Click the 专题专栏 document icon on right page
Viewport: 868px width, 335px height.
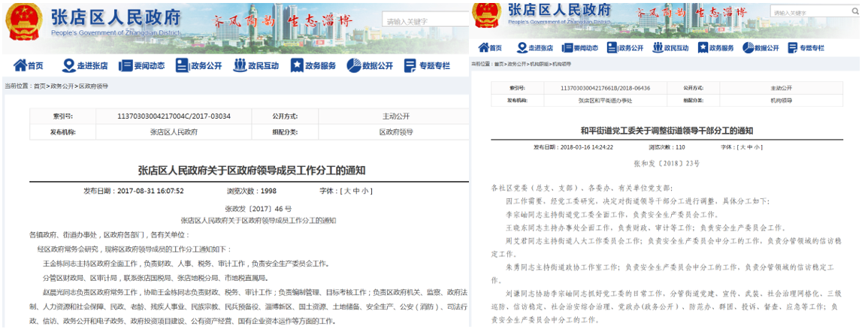tap(794, 47)
